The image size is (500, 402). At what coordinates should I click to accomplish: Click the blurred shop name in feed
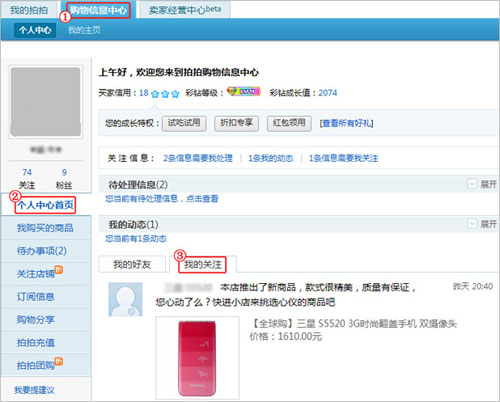188,287
